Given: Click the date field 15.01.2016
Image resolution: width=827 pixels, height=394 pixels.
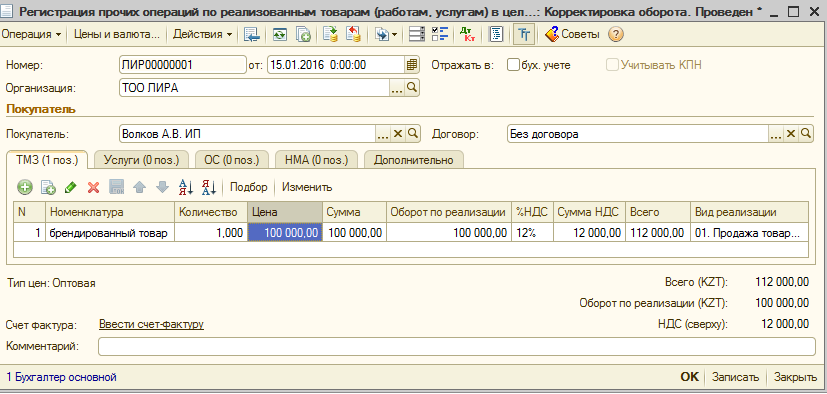Looking at the screenshot, I should point(336,65).
